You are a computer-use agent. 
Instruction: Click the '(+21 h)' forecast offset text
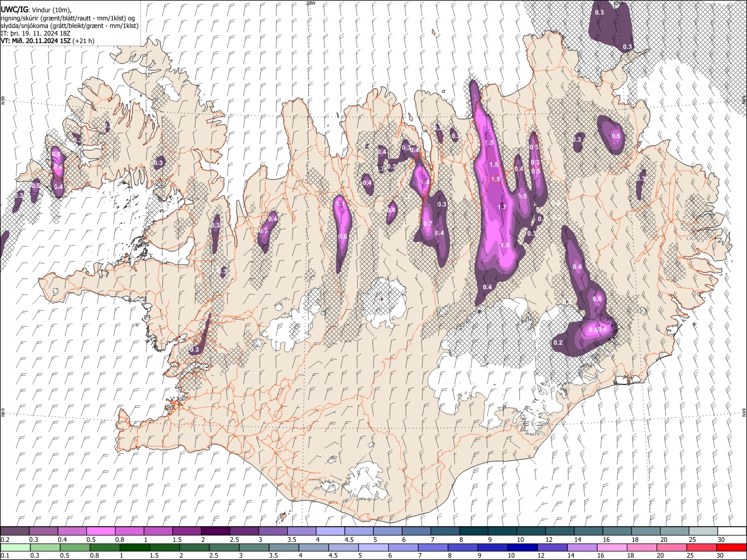point(83,41)
